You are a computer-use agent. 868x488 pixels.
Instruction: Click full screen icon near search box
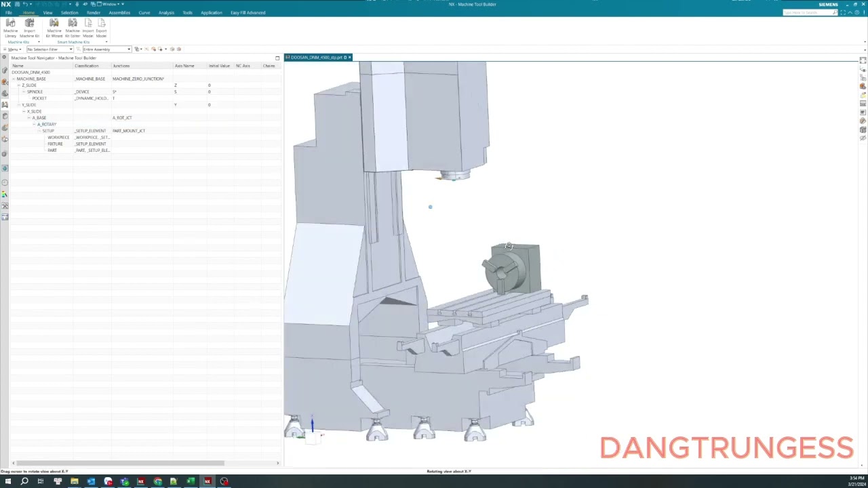[843, 12]
